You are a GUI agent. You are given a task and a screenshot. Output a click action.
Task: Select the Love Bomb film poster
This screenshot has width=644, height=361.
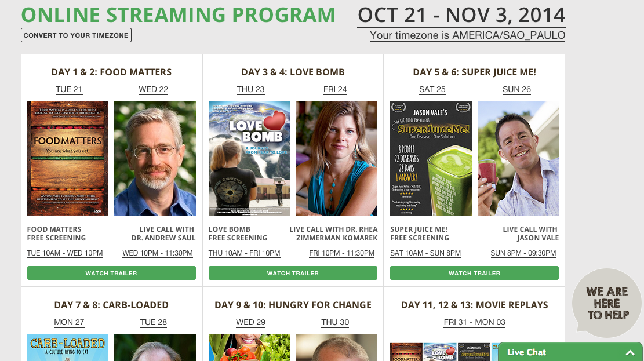pyautogui.click(x=249, y=158)
